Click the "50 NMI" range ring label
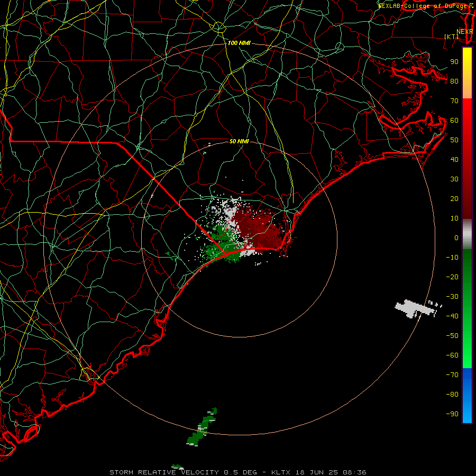Image resolution: width=476 pixels, height=476 pixels. tap(239, 141)
